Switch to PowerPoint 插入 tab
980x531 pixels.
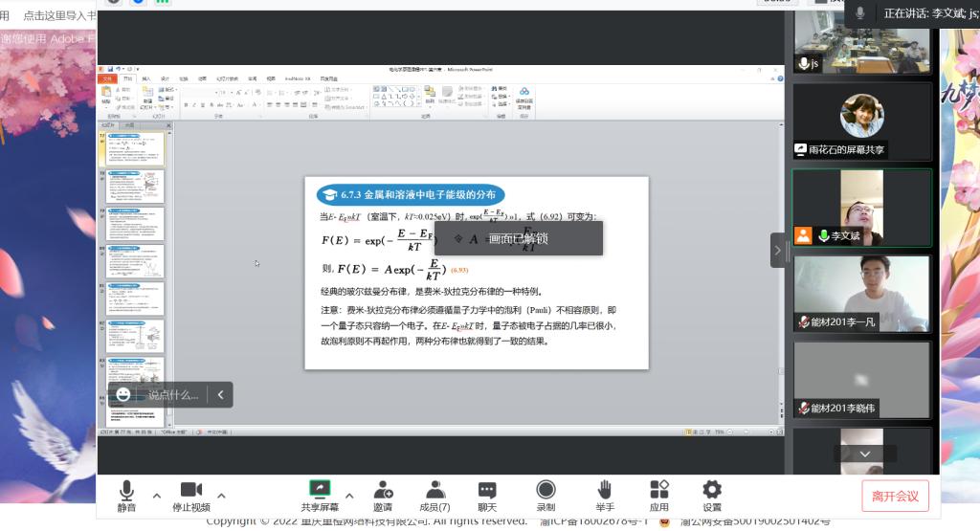[x=146, y=78]
